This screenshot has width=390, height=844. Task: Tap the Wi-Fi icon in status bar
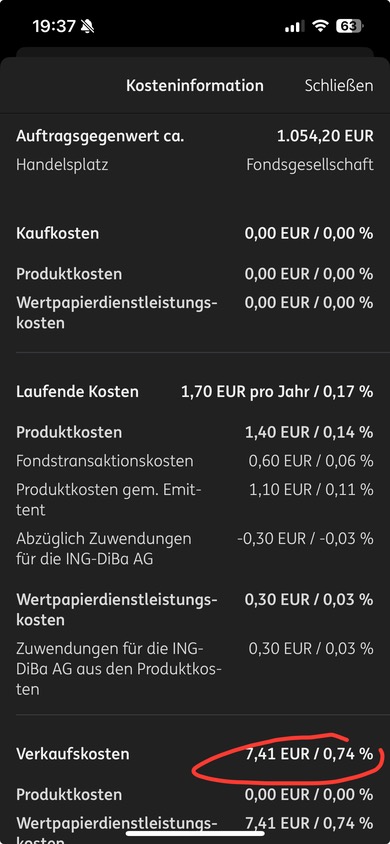321,26
